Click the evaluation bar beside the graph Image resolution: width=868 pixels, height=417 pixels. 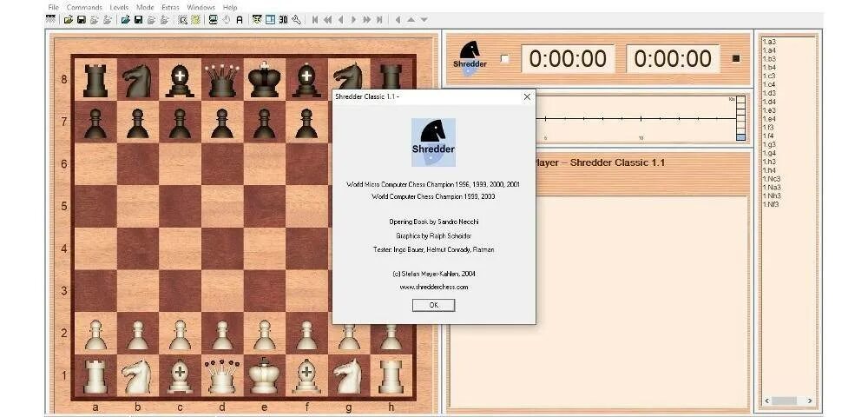[740, 118]
